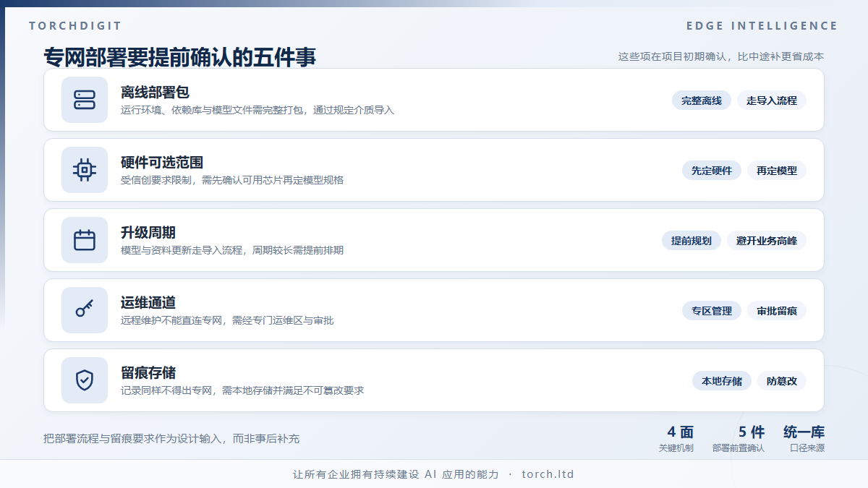Click the 升级周期 card title
The image size is (868, 488).
148,233
